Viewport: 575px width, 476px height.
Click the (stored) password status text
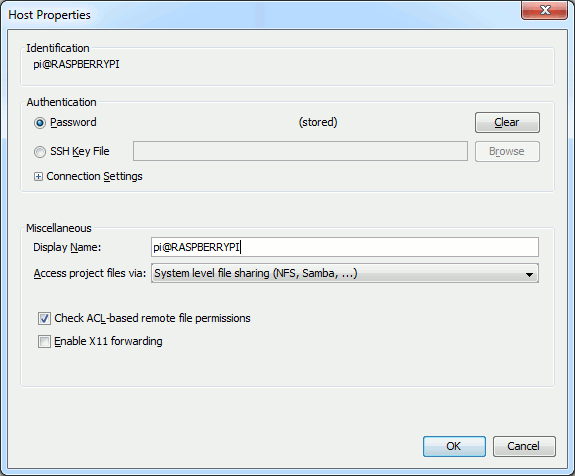tap(318, 122)
